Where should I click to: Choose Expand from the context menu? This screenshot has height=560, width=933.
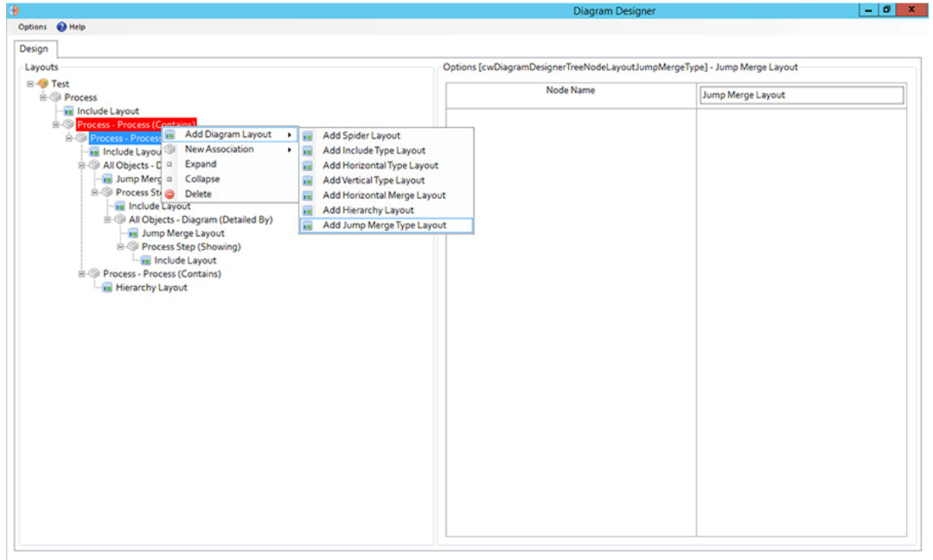coord(201,164)
